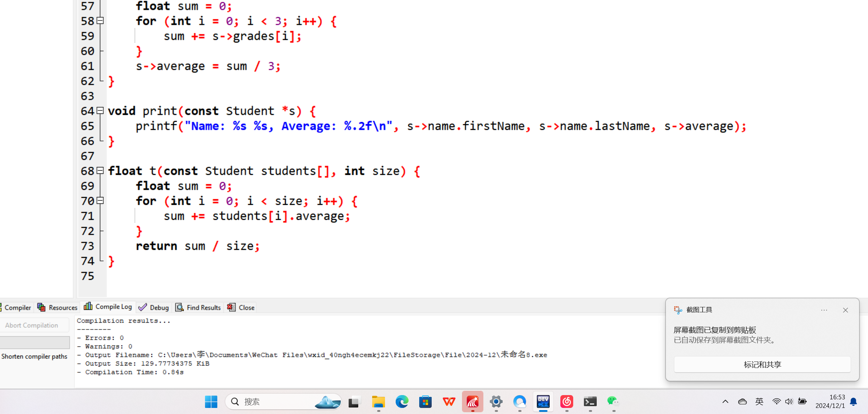Open Dev-C++ from the taskbar

pos(543,402)
